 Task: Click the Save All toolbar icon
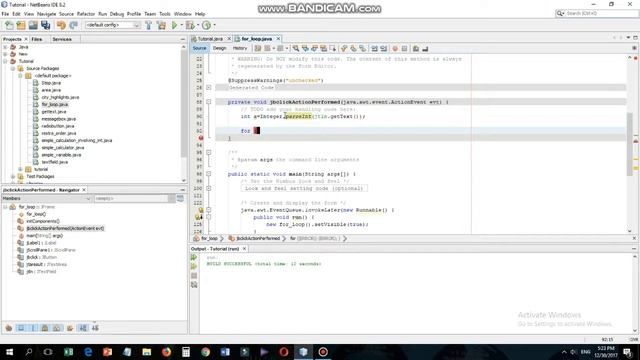(45, 25)
